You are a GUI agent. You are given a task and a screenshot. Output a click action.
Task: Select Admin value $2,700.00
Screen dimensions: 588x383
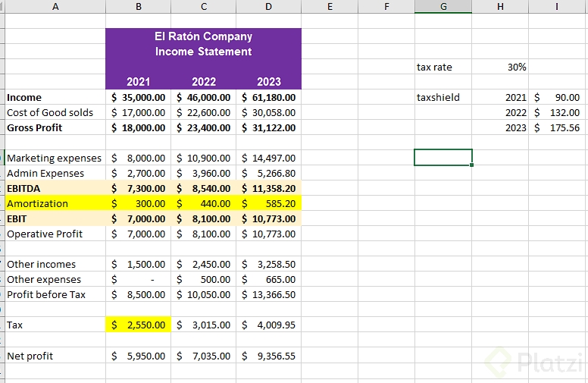coord(139,173)
